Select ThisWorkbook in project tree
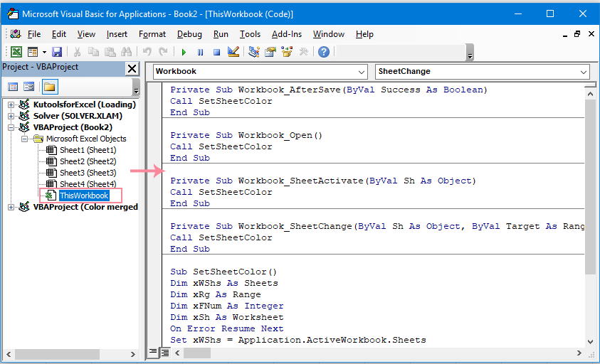Viewport: 600px width, 364px height. click(x=84, y=196)
